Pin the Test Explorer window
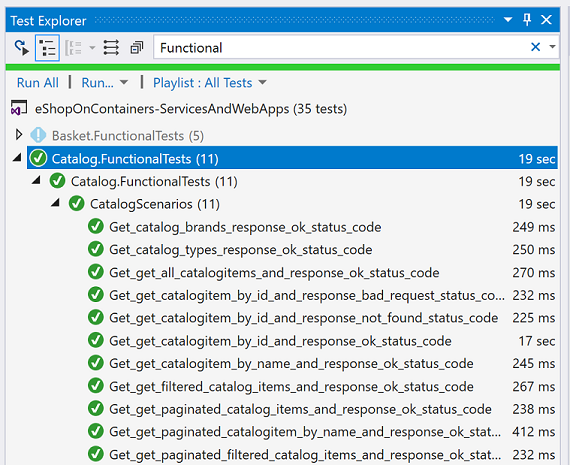The image size is (570, 465). coord(527,20)
